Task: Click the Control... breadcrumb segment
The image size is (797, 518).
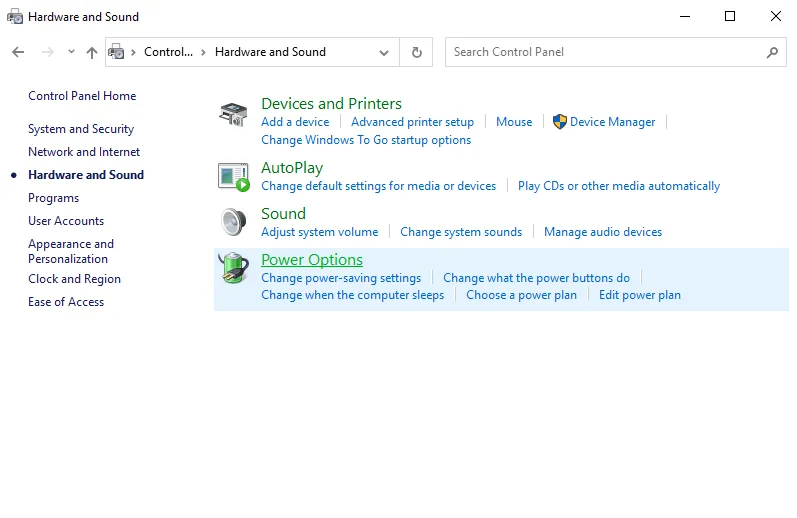Action: (168, 52)
